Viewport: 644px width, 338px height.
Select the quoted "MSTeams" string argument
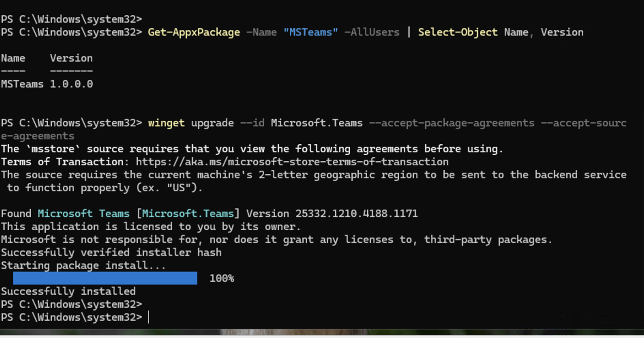(x=310, y=32)
